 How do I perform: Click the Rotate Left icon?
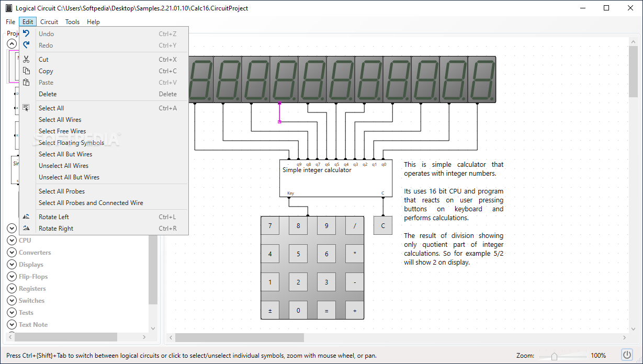click(x=26, y=217)
